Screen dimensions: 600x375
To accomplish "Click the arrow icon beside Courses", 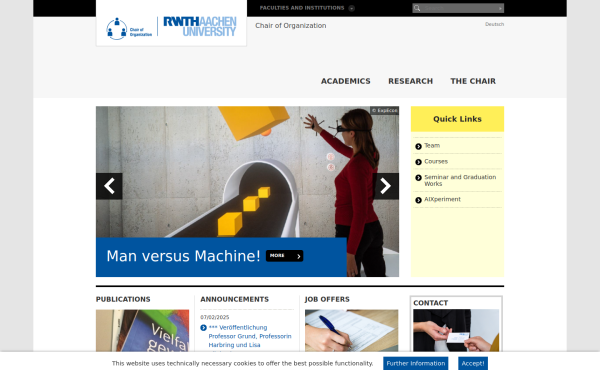I will [x=418, y=162].
